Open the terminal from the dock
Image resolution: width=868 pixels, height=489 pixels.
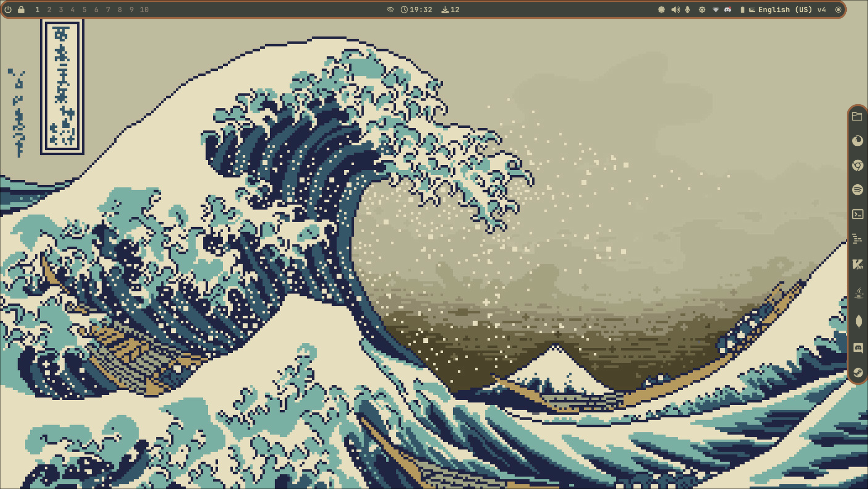(858, 214)
